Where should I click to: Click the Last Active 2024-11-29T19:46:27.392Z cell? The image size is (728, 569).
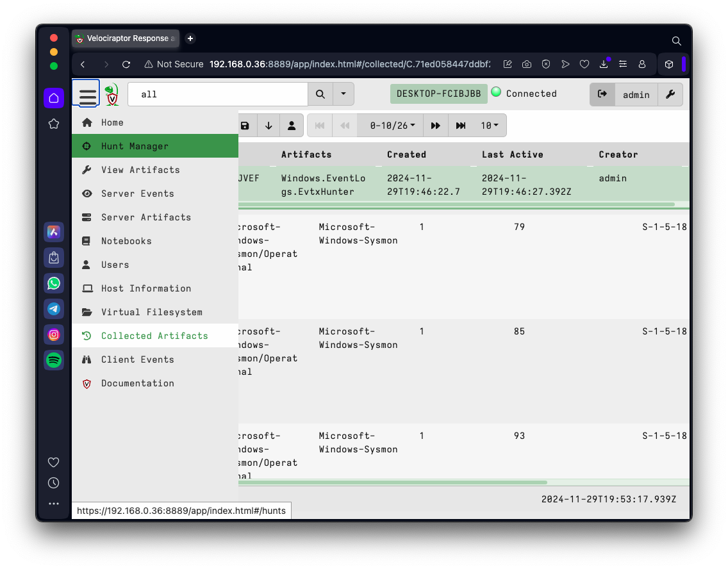pyautogui.click(x=527, y=185)
